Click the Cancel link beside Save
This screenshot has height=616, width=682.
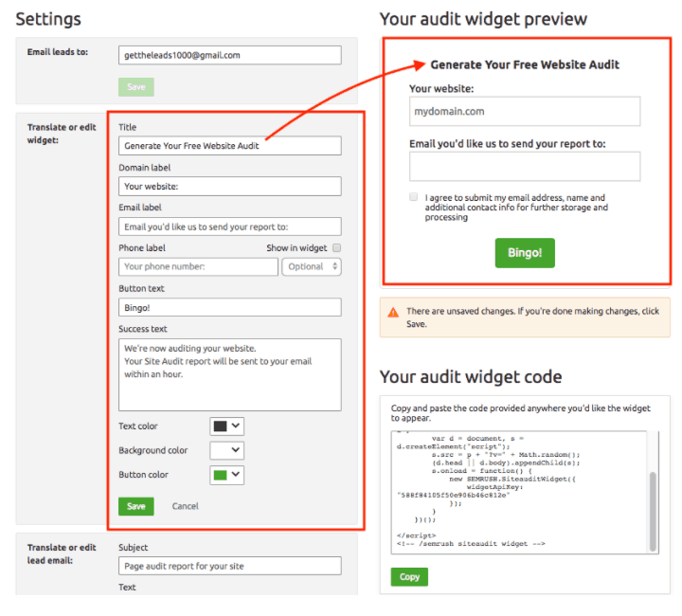pos(186,506)
